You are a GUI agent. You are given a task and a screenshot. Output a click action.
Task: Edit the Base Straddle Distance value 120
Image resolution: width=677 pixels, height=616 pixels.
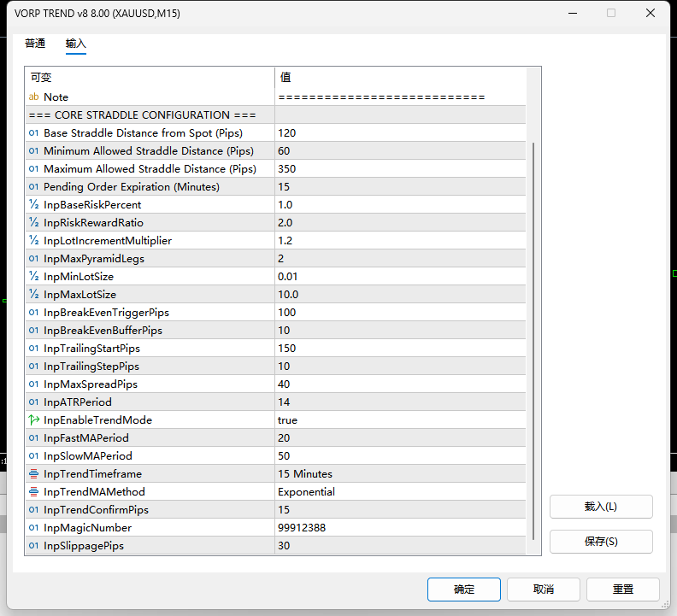pyautogui.click(x=400, y=133)
